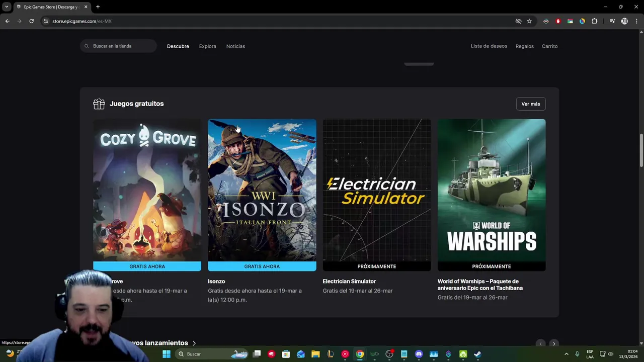
Task: Open the Windows Start menu
Action: 167,354
